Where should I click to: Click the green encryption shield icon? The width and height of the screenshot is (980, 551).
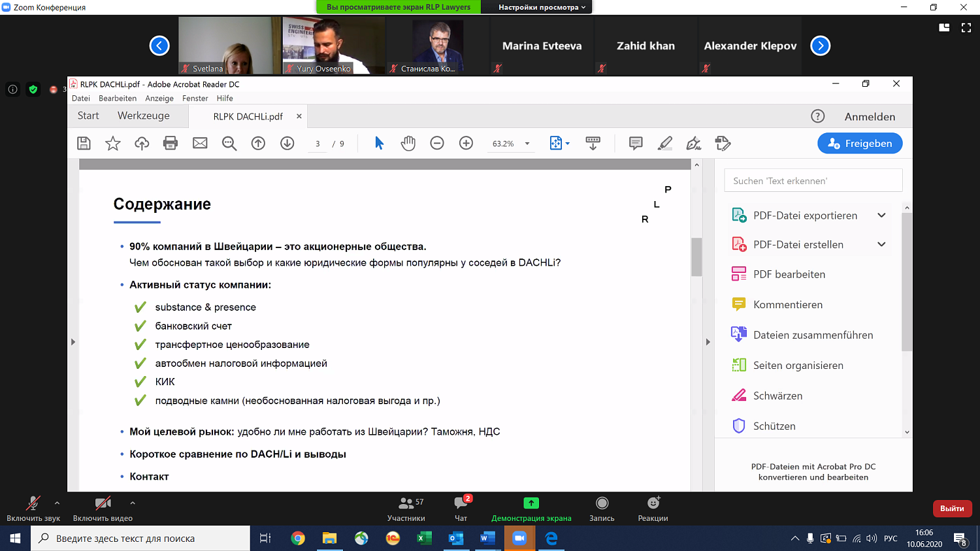tap(33, 89)
